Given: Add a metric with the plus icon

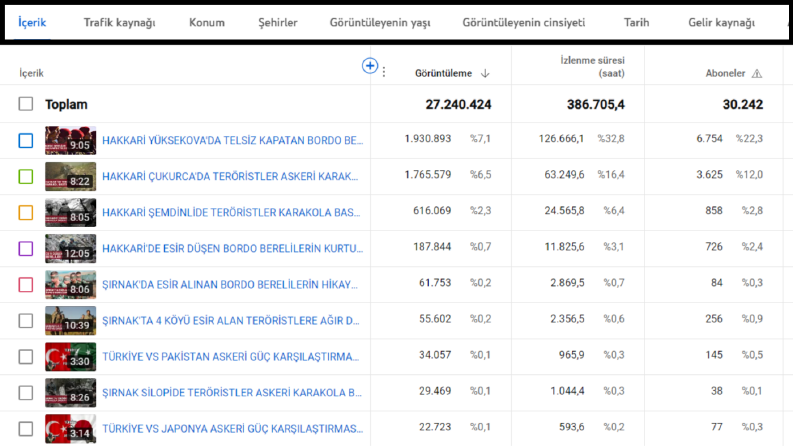Looking at the screenshot, I should coord(370,65).
